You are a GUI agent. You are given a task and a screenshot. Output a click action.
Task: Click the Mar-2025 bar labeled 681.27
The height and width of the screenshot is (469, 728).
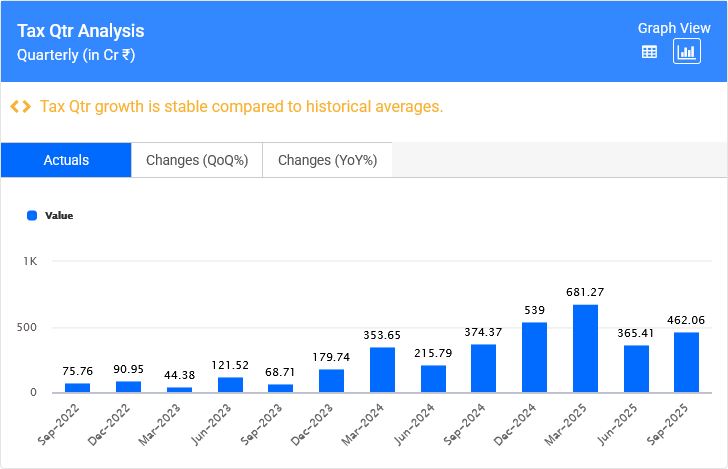(585, 349)
